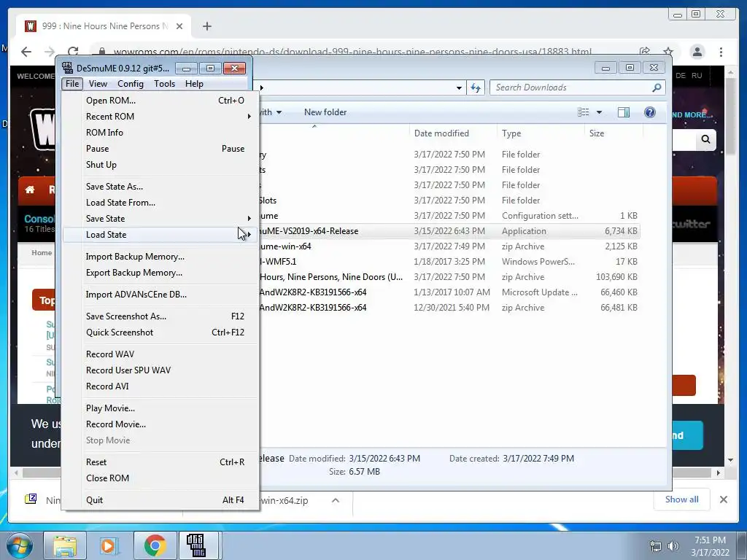Close the 999 Nine Hours tab
The width and height of the screenshot is (747, 560).
[179, 26]
